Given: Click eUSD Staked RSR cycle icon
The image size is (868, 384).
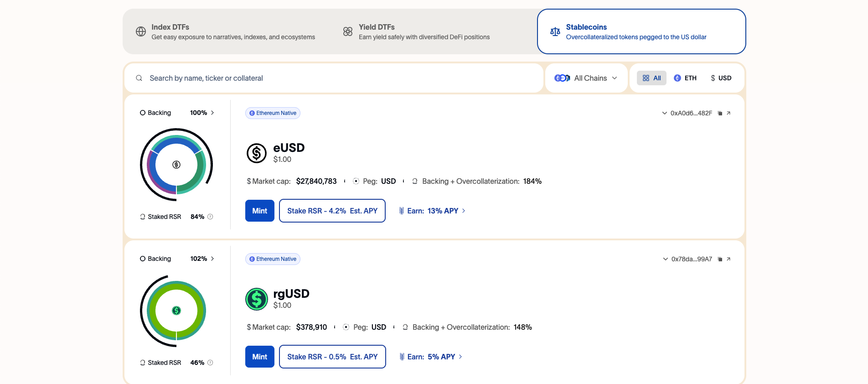Looking at the screenshot, I should click(143, 217).
